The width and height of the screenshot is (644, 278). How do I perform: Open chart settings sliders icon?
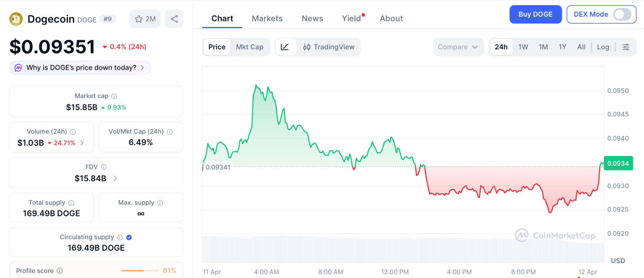626,47
